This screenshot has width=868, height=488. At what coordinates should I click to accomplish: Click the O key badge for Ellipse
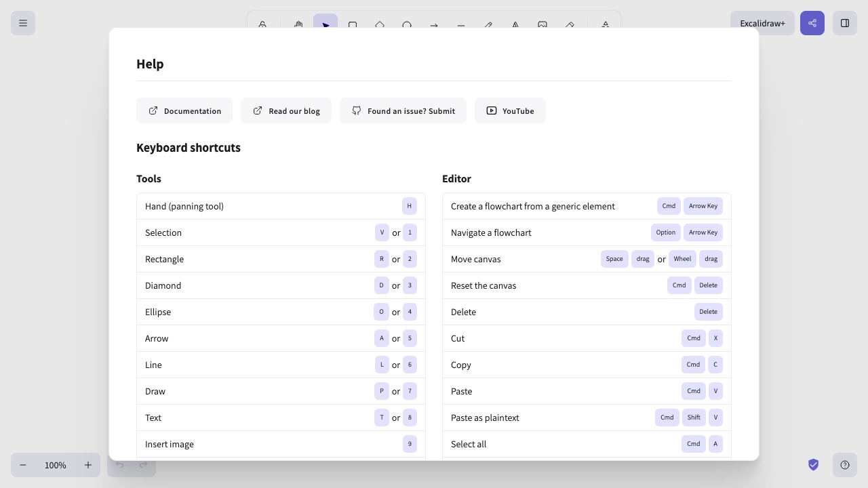click(x=381, y=312)
